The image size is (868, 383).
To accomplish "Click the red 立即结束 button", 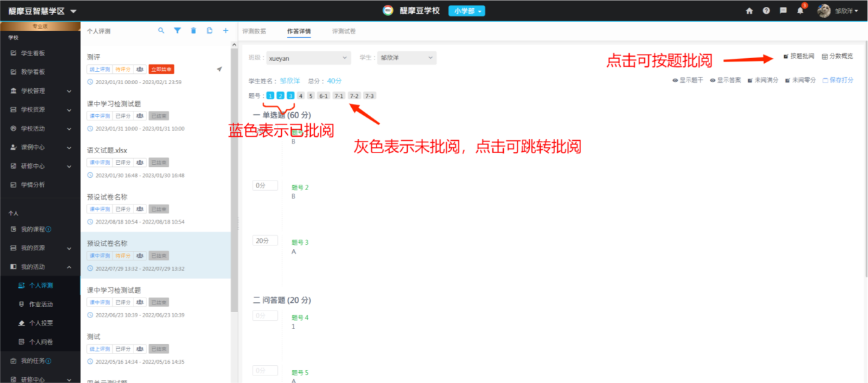I will 161,69.
